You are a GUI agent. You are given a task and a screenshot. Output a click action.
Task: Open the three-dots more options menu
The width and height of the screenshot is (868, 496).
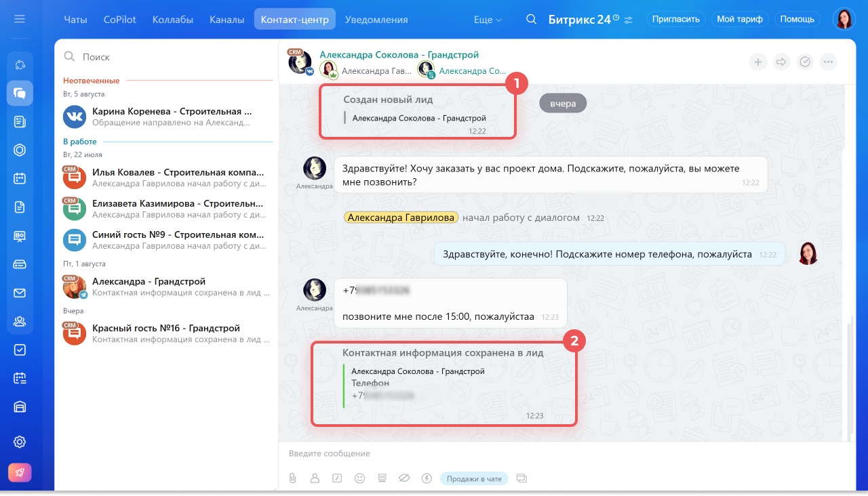click(828, 62)
